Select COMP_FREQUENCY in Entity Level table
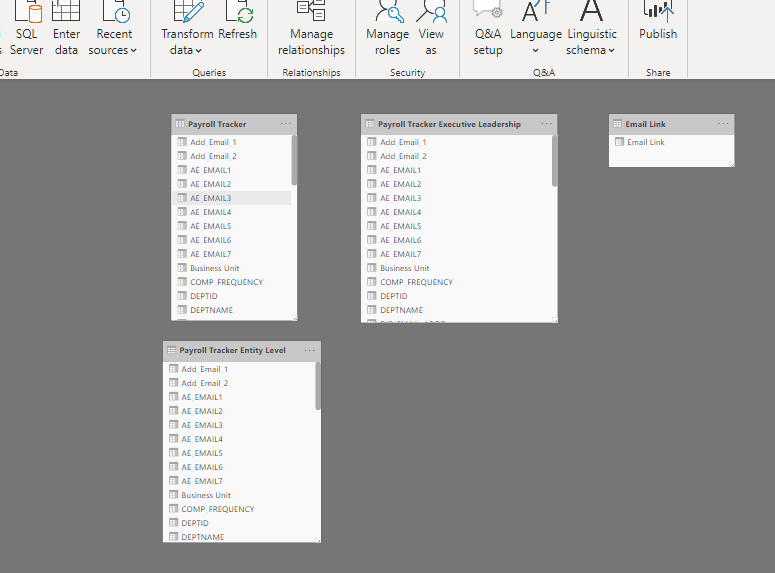 [239, 509]
